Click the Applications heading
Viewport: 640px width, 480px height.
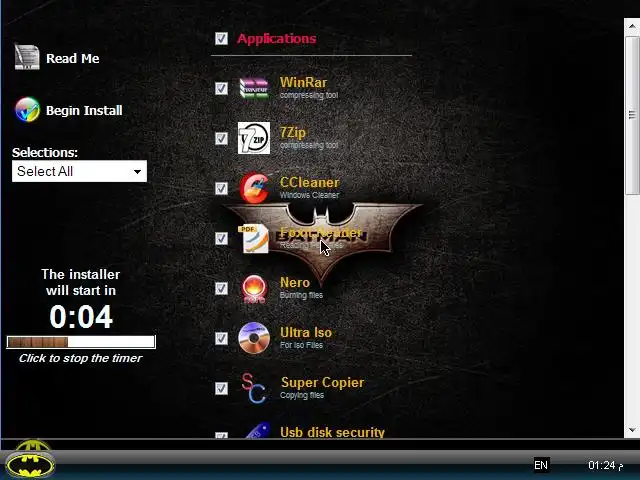click(276, 38)
